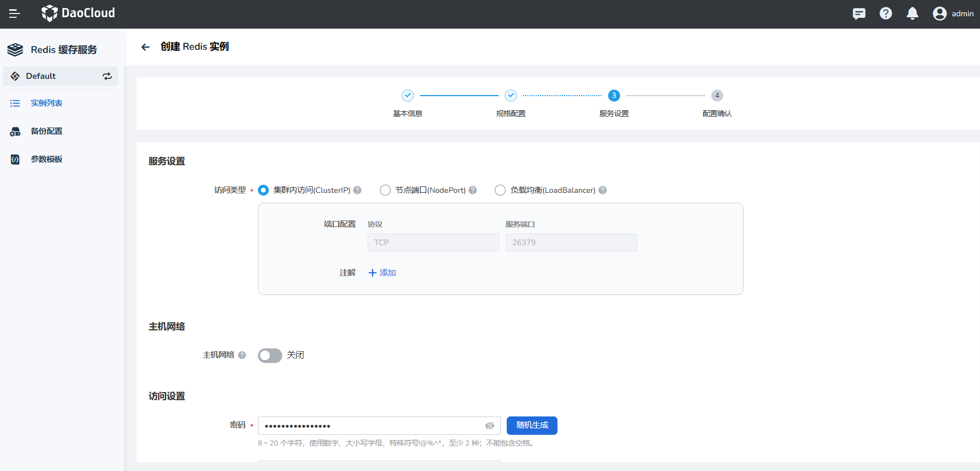The width and height of the screenshot is (980, 471).
Task: Click the help icon beside 负载均衡(LoadBalancer)
Action: pos(603,190)
